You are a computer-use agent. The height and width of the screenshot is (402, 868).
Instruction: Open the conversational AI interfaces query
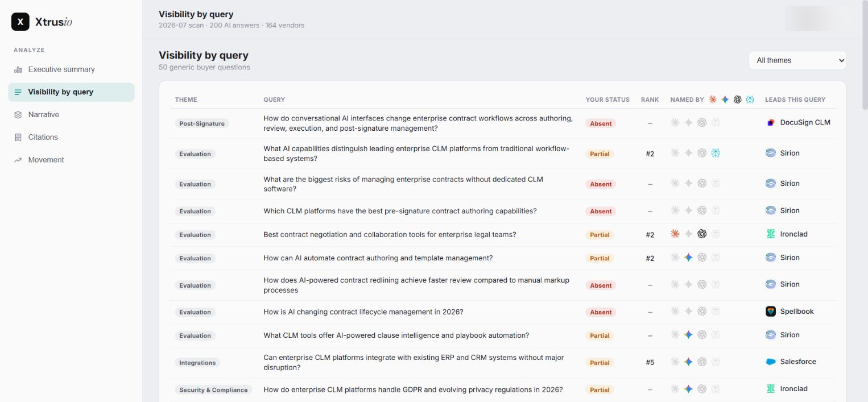click(x=418, y=123)
